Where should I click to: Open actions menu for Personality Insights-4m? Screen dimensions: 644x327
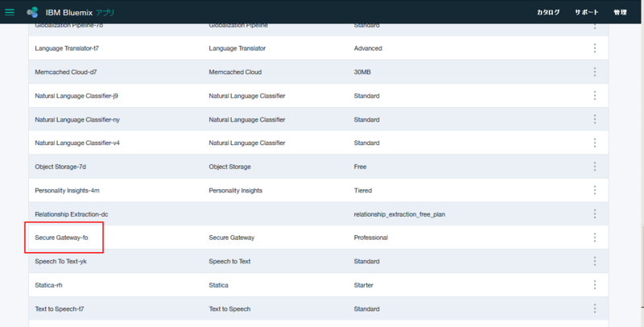(594, 190)
